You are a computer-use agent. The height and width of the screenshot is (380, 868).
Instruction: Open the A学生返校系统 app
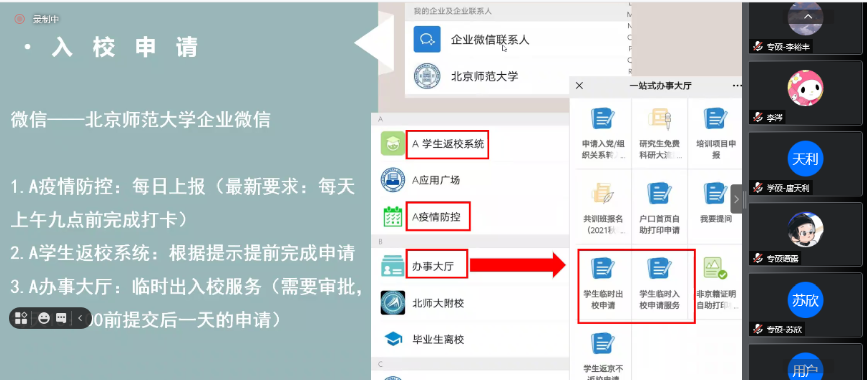[447, 144]
